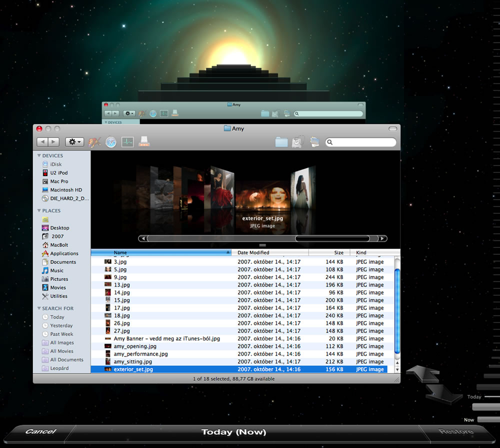This screenshot has width=500, height=448.
Task: Select amy_performance.jpg in file list
Action: 140,354
